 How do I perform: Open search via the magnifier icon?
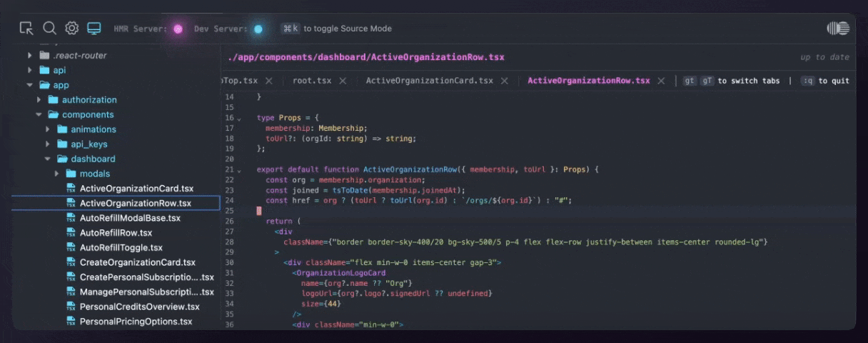(x=49, y=29)
